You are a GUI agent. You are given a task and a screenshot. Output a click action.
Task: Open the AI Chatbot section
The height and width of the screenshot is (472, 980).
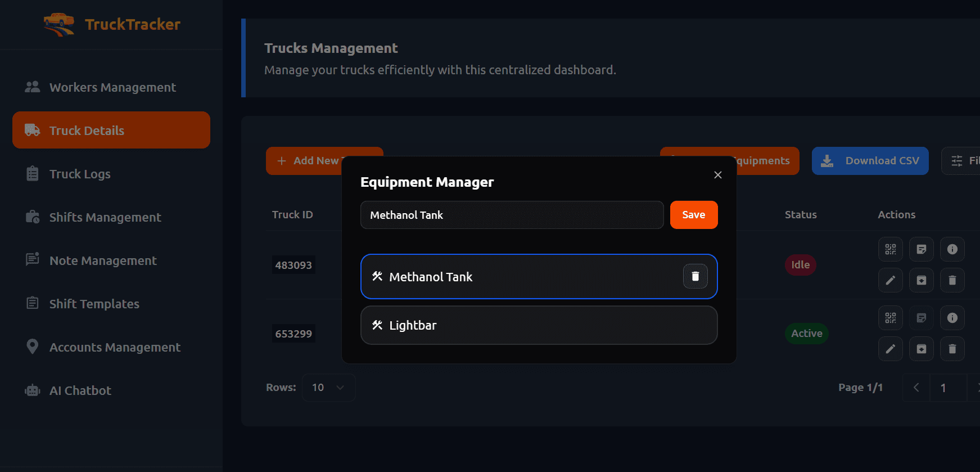(x=80, y=390)
